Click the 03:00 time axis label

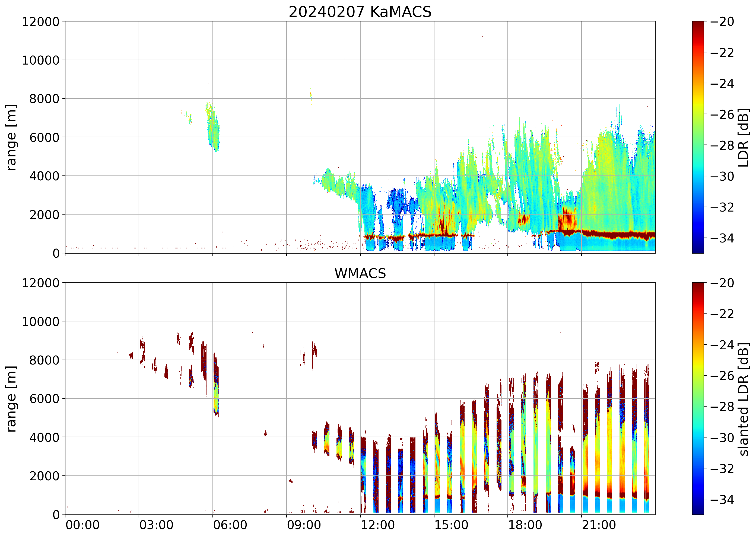[x=156, y=525]
